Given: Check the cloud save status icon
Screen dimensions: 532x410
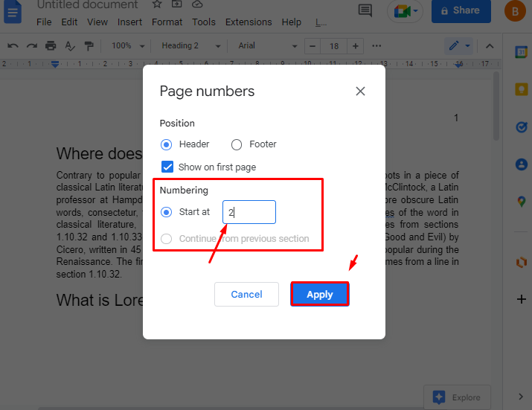Looking at the screenshot, I should coord(197,4).
